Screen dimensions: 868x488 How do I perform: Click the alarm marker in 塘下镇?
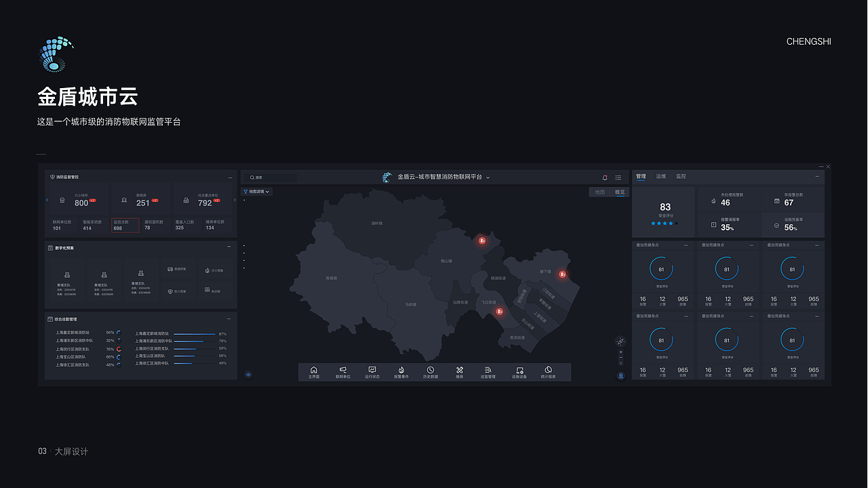click(562, 274)
